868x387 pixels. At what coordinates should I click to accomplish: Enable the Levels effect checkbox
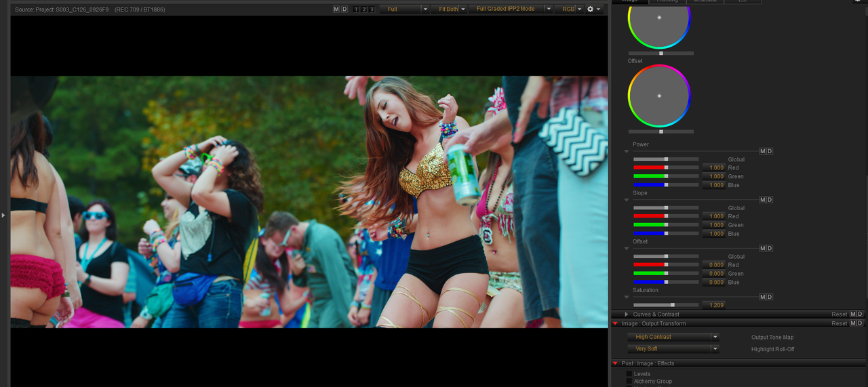point(629,374)
